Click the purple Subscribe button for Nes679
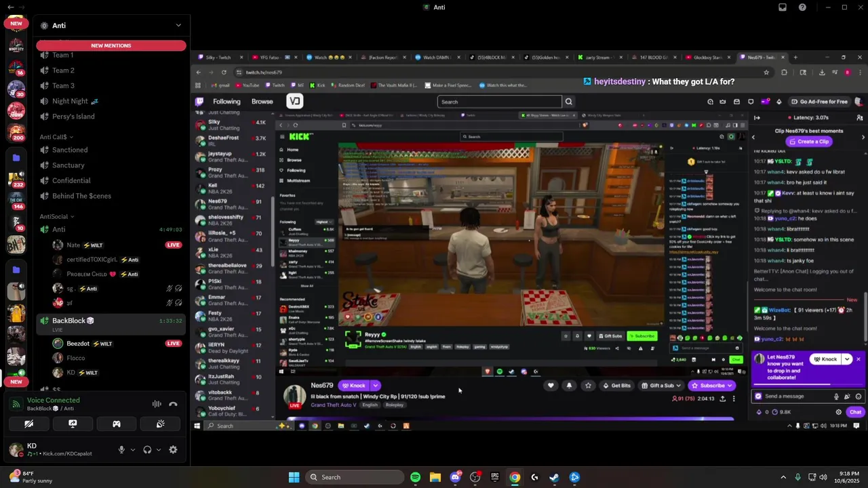Screen dimensions: 868x488 click(x=711, y=386)
